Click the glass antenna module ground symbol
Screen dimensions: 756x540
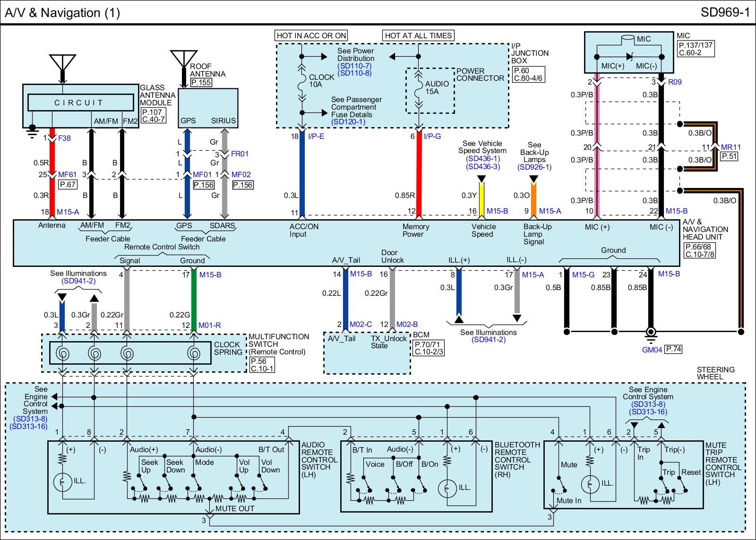click(x=32, y=130)
